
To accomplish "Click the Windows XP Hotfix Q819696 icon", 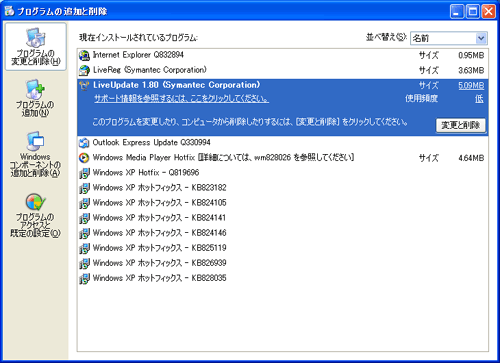I will [84, 173].
